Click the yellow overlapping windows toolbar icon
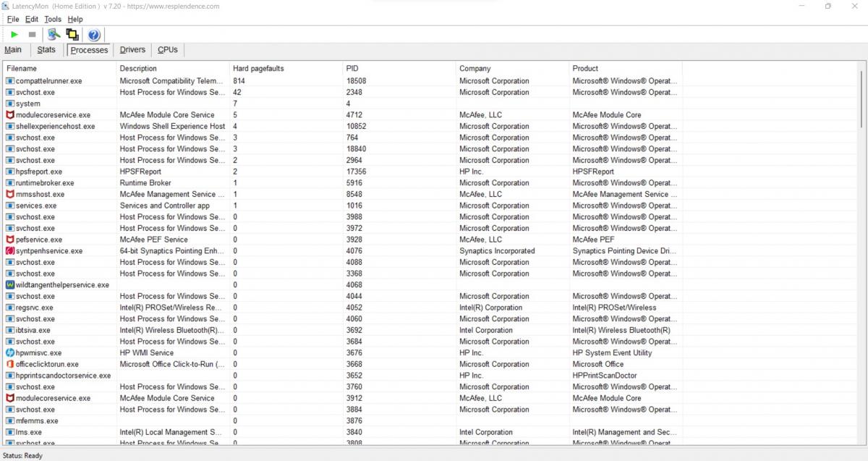Image resolution: width=868 pixels, height=461 pixels. (72, 34)
